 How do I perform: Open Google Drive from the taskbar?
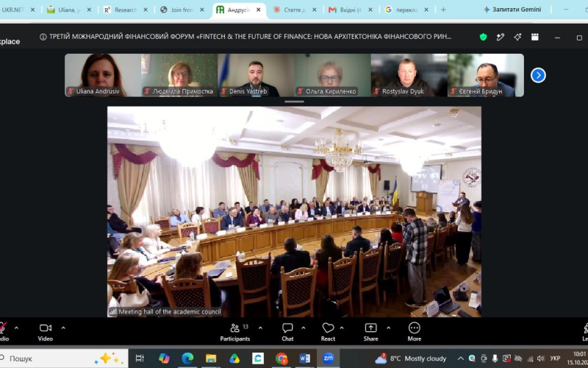(234, 358)
